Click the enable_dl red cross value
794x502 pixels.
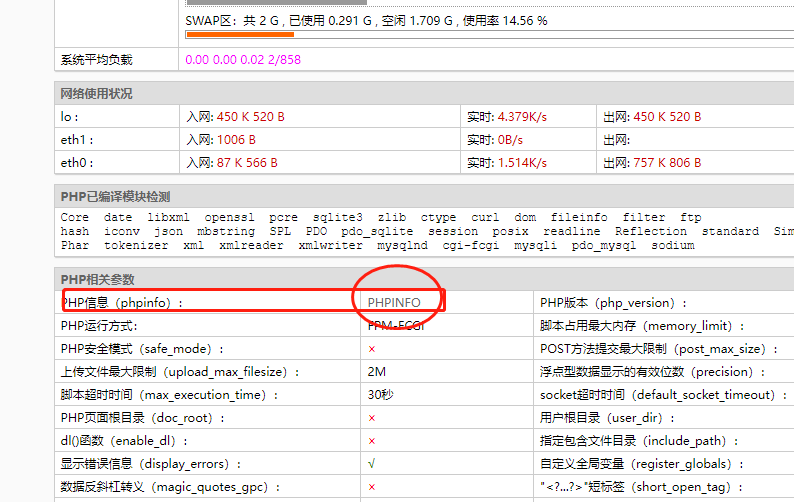tap(372, 441)
